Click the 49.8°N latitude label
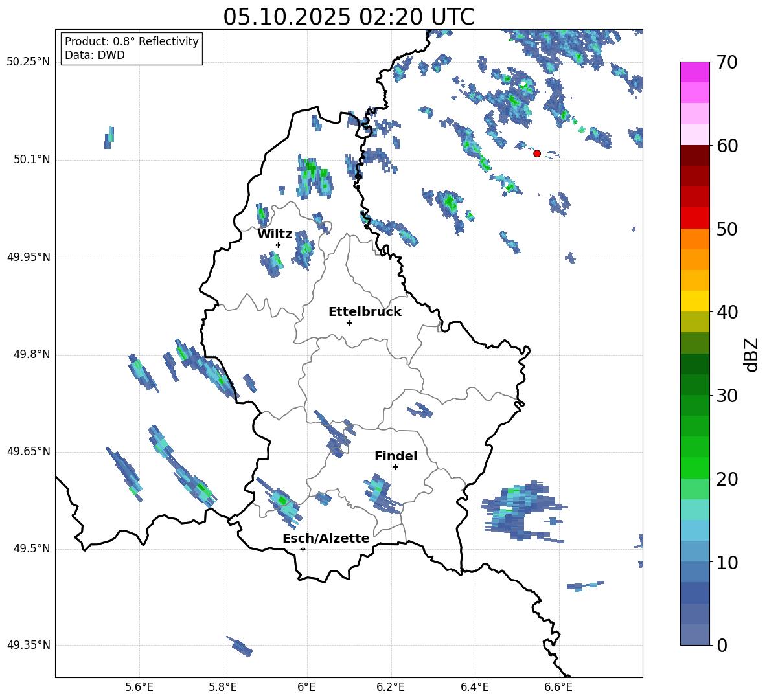This screenshot has width=767, height=700. (32, 354)
